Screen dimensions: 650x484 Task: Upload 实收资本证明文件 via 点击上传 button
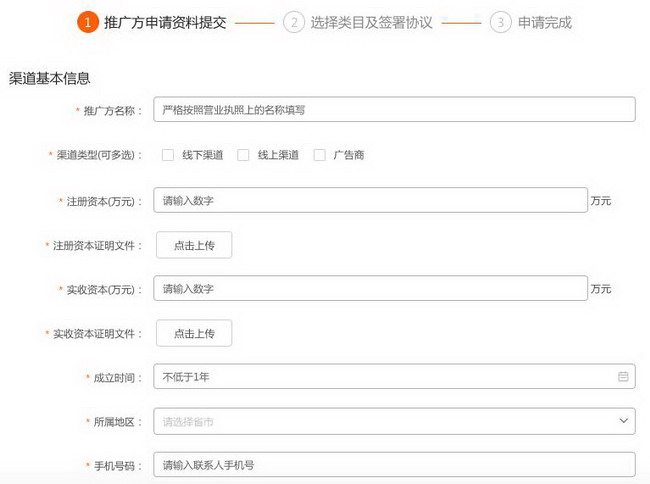click(x=194, y=333)
